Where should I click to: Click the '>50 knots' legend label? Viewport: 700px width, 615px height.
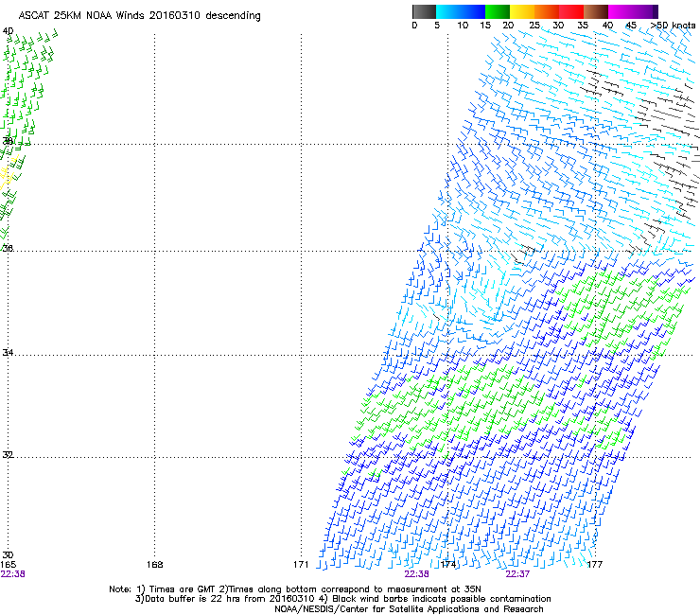[674, 26]
